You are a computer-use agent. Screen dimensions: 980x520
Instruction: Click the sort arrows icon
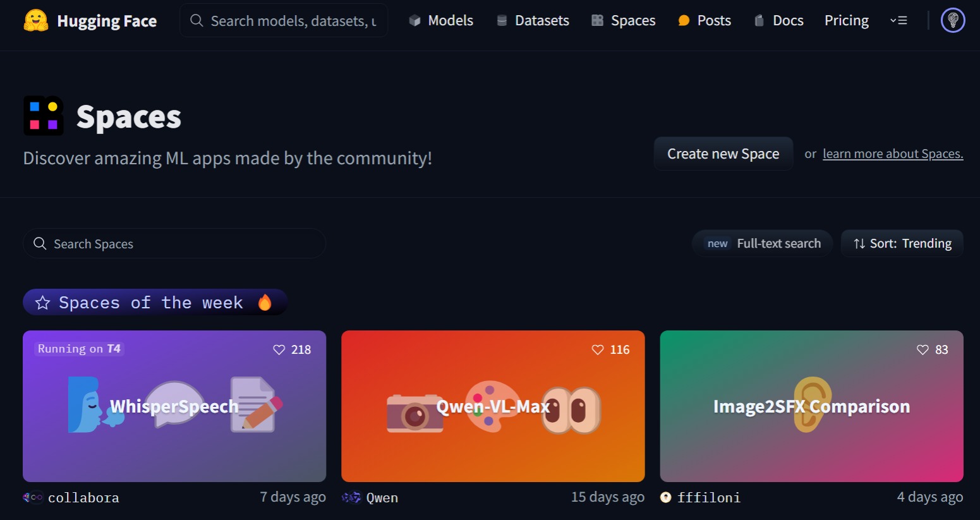[859, 244]
